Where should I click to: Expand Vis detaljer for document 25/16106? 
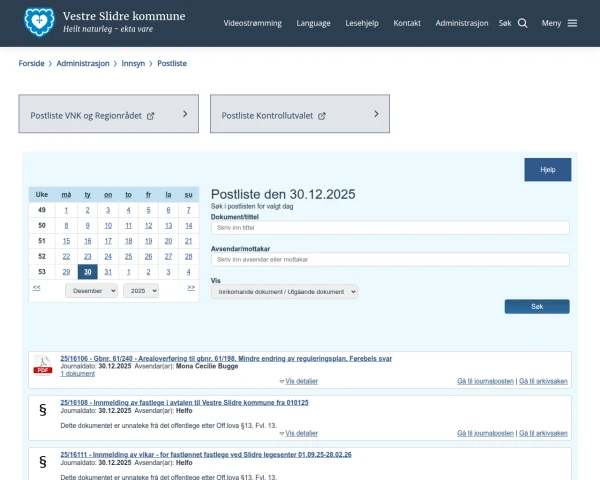tap(301, 381)
